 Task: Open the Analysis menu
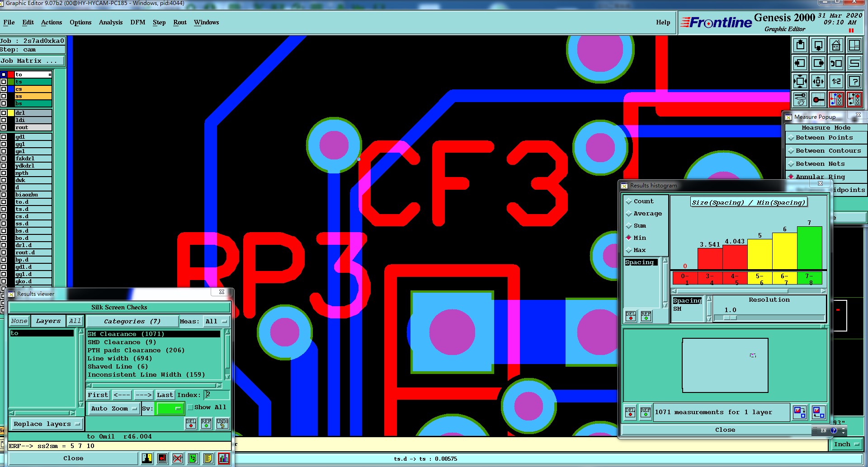coord(111,23)
